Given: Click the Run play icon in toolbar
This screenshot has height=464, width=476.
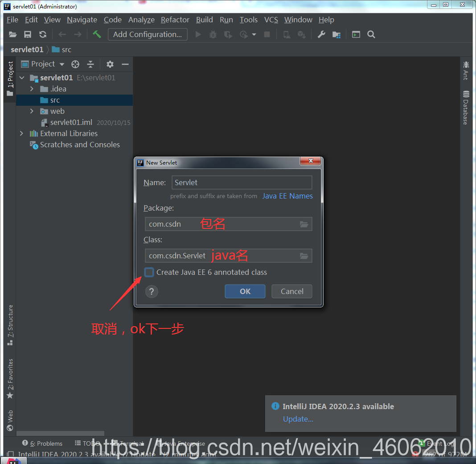Looking at the screenshot, I should point(198,34).
